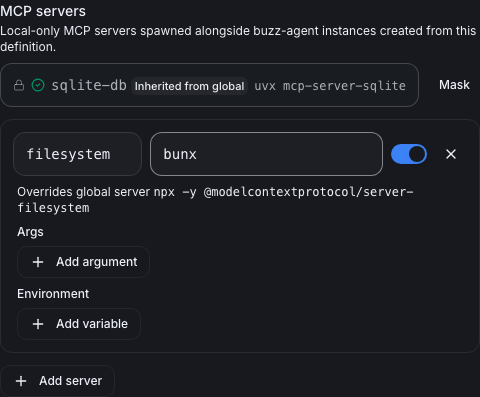Screen dimensions: 480x397
Task: Click the plus icon in Add server
Action: pyautogui.click(x=21, y=381)
